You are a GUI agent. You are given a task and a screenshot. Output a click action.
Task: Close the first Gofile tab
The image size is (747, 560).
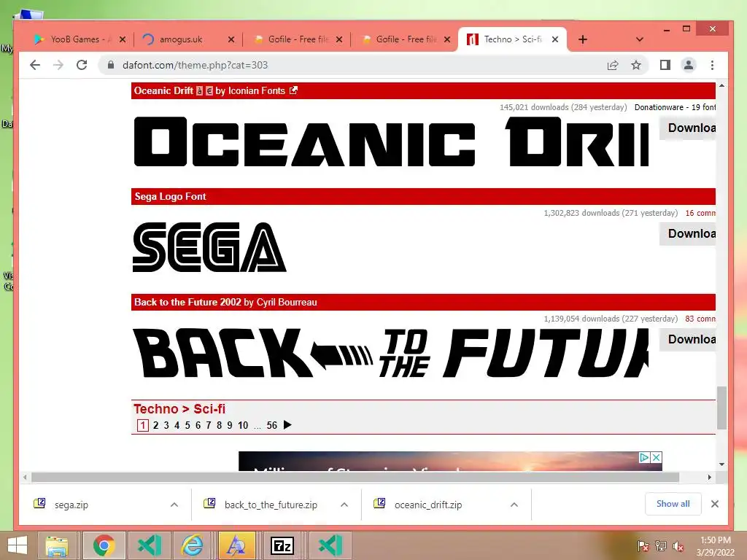(339, 39)
